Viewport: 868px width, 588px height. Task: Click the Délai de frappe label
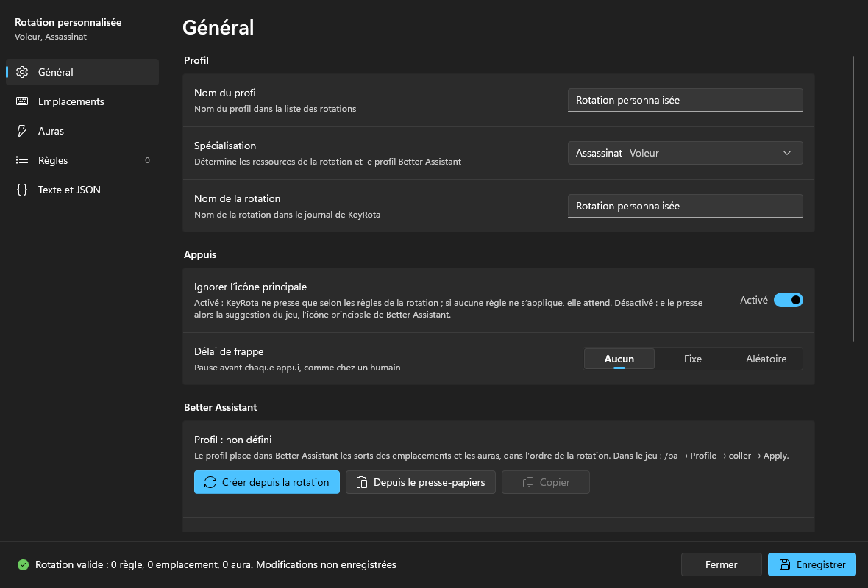[x=229, y=352]
